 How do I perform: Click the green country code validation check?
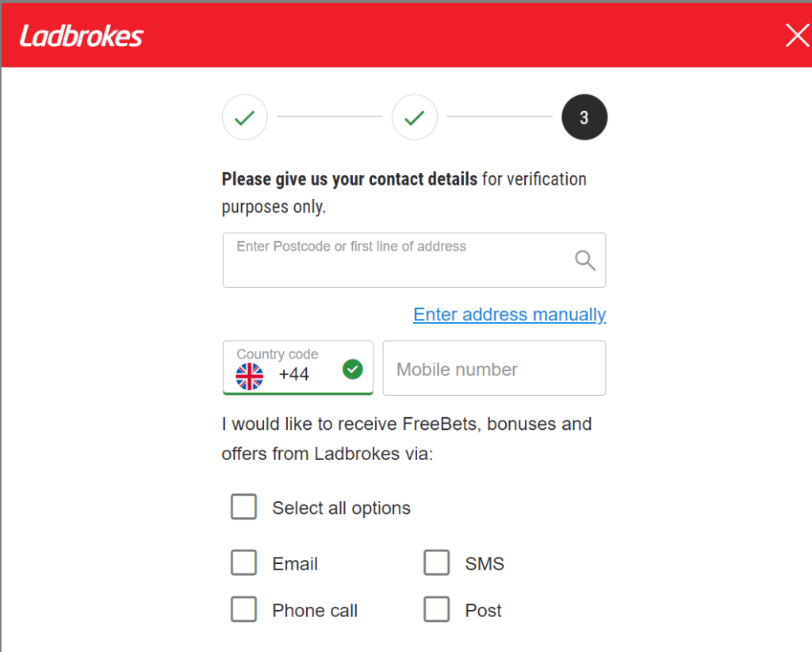[353, 369]
